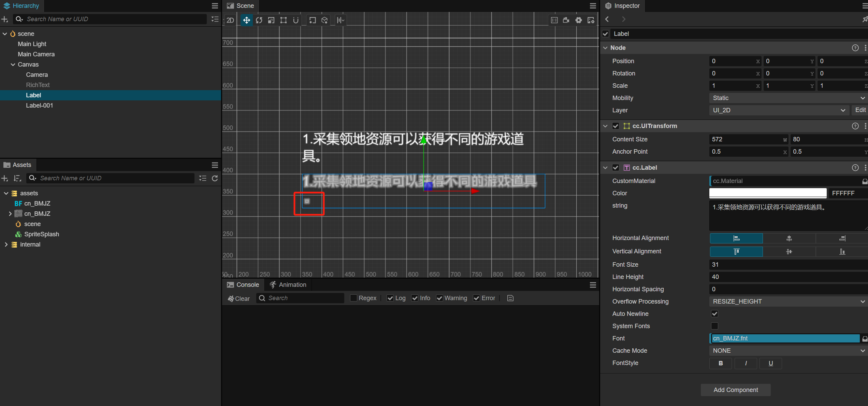The height and width of the screenshot is (406, 868).
Task: Add a new asset in Assets panel
Action: pos(5,178)
